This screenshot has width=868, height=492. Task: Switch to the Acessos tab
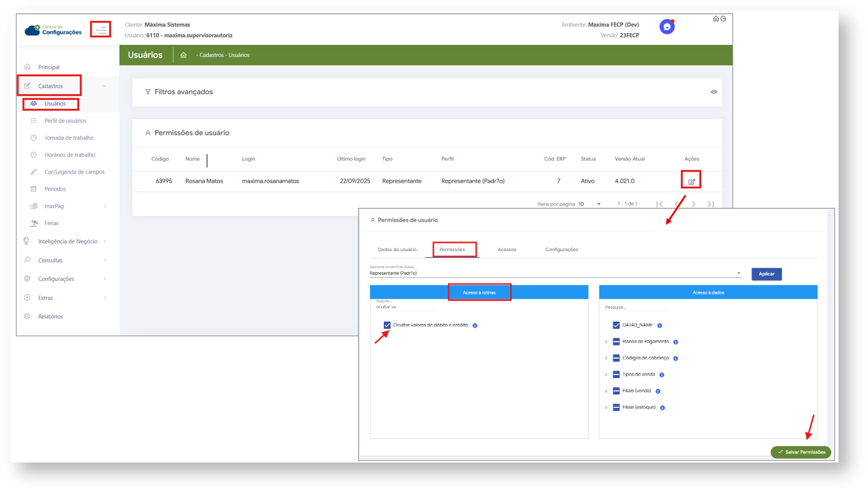(x=507, y=250)
